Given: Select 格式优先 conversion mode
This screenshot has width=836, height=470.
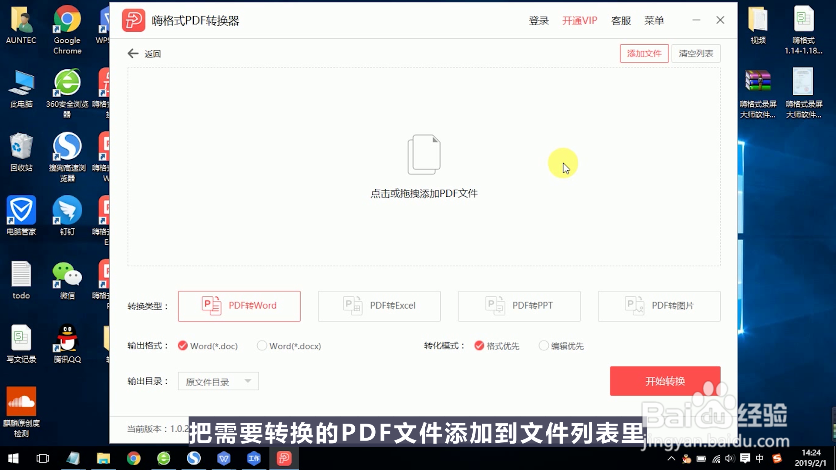Looking at the screenshot, I should pos(496,346).
